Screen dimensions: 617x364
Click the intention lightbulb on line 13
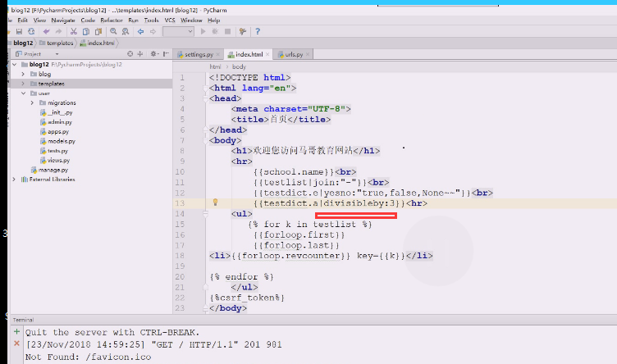coord(215,202)
